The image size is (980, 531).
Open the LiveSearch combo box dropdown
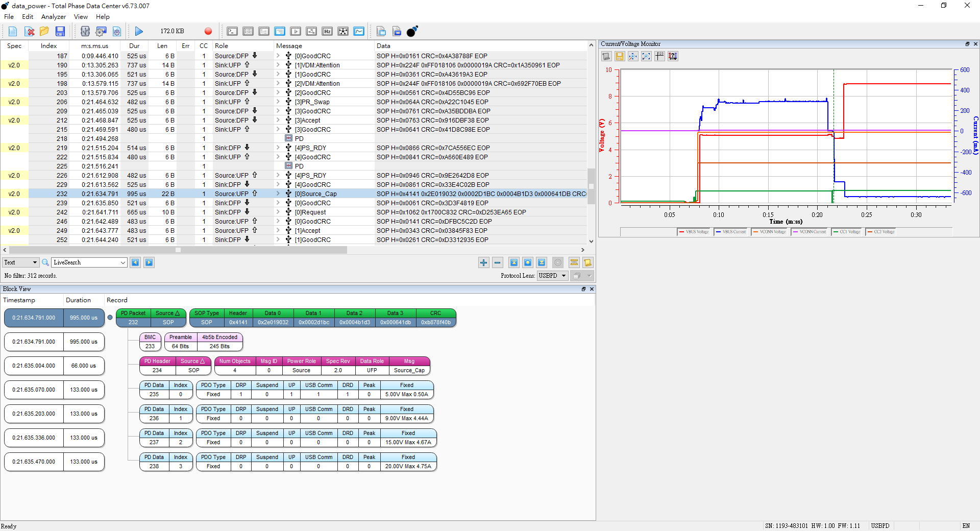(x=123, y=262)
